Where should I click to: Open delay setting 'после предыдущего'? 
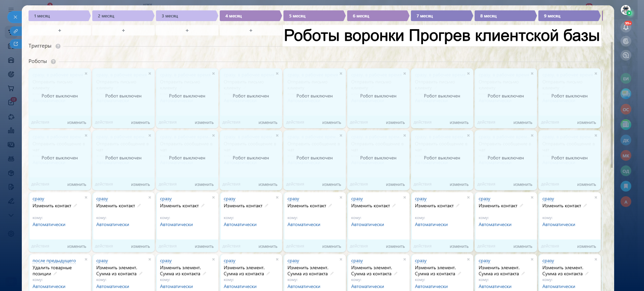54,261
